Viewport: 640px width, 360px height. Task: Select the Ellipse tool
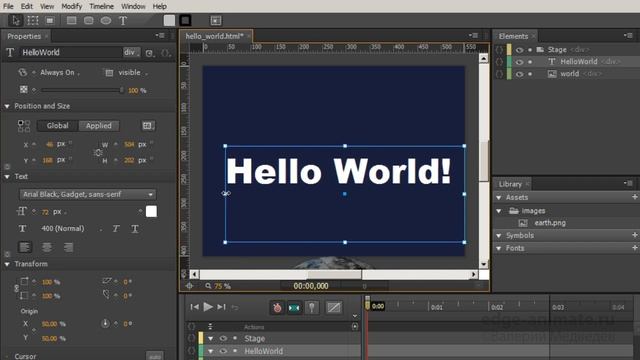pyautogui.click(x=106, y=20)
